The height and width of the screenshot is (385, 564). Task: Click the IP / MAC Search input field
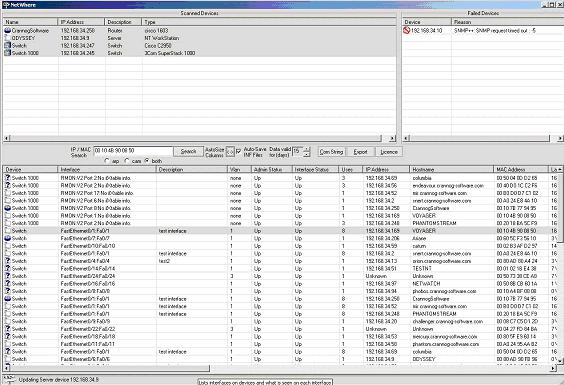[x=133, y=151]
